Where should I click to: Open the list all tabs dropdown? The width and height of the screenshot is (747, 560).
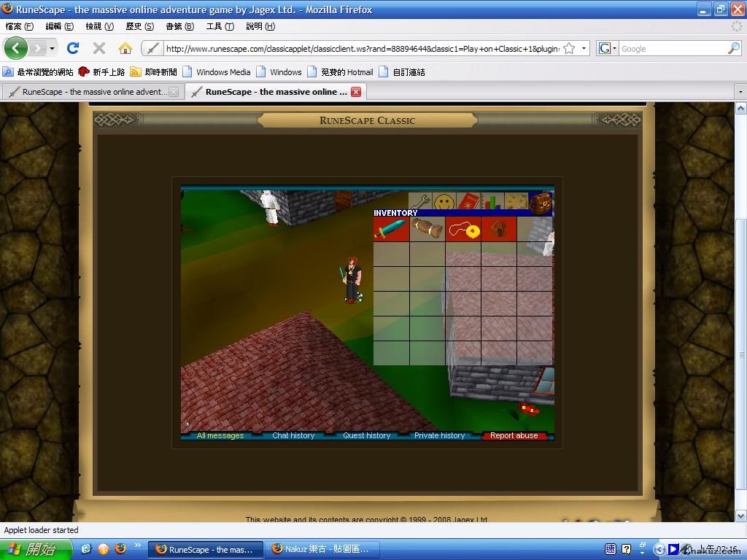[740, 91]
